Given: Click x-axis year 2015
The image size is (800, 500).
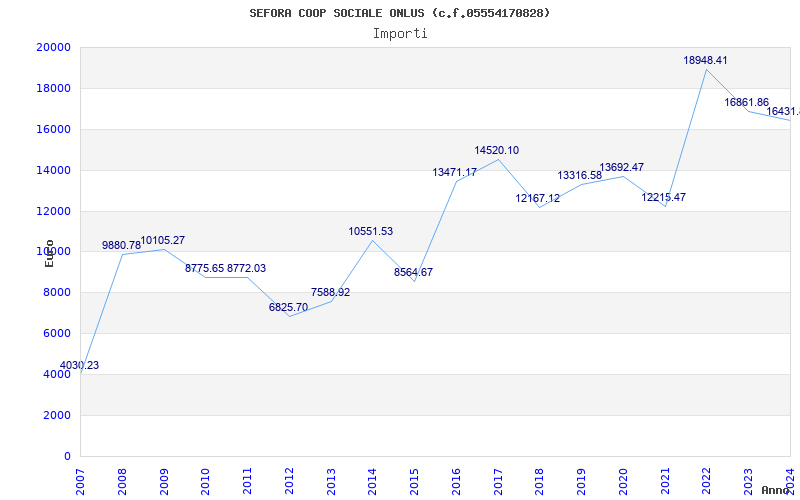Looking at the screenshot, I should pos(414,481).
